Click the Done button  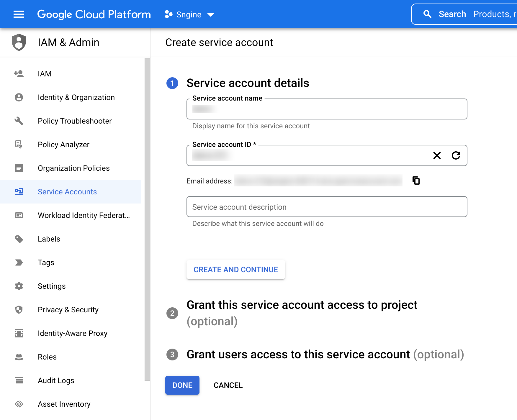(x=182, y=385)
